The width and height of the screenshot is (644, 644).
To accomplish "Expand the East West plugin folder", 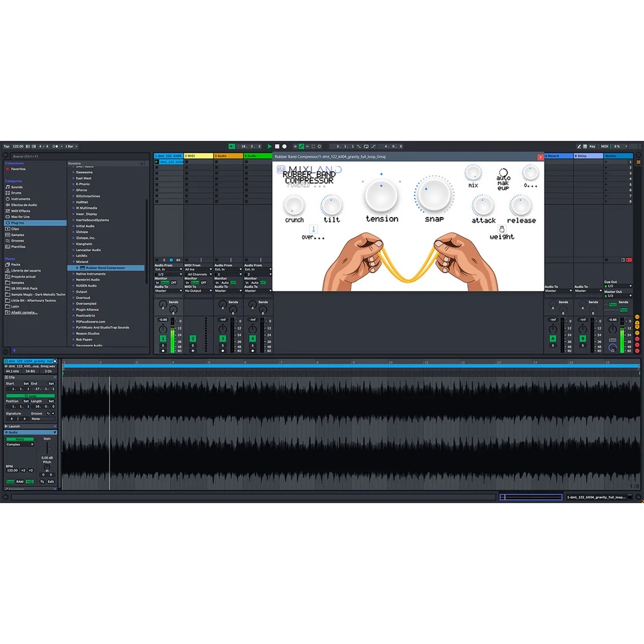I will (74, 178).
